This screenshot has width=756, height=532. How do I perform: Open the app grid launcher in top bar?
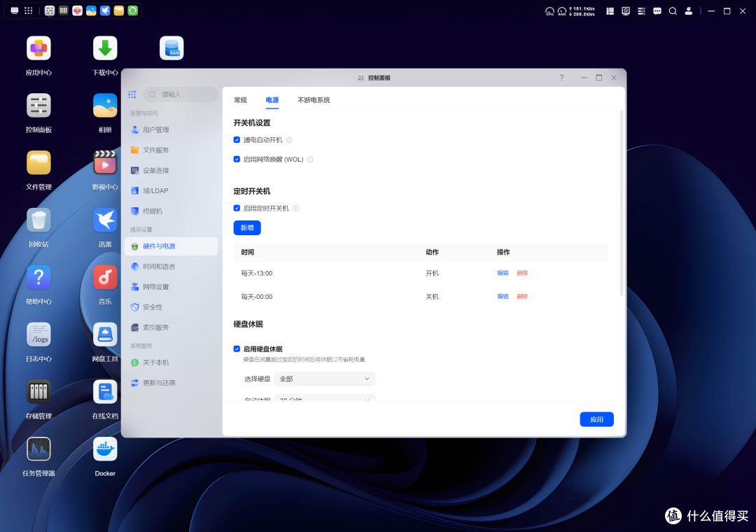29,10
